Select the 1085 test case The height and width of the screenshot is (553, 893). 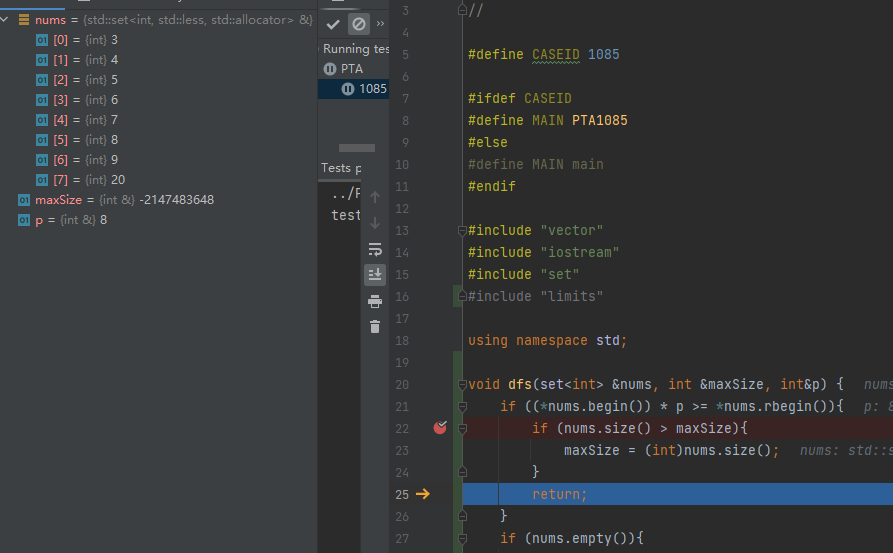tap(354, 89)
